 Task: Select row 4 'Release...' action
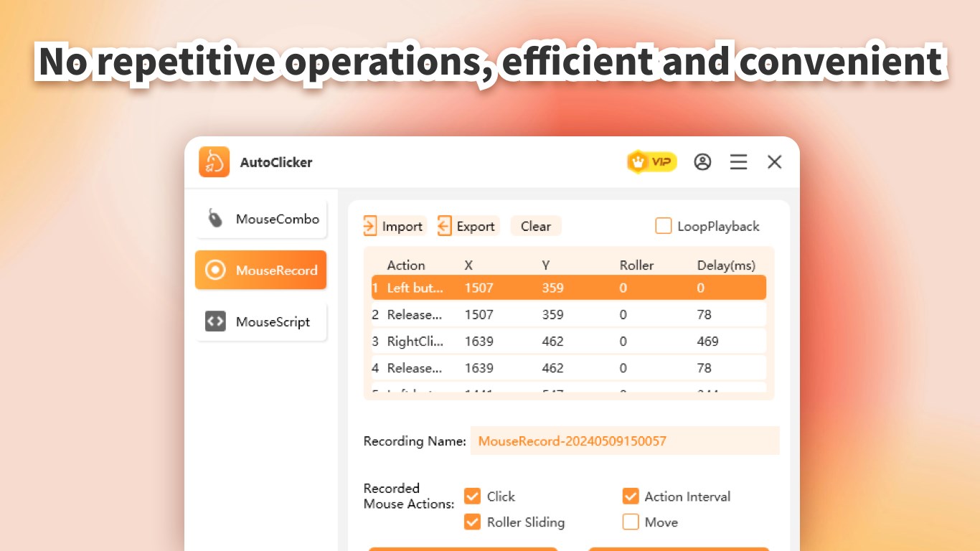click(568, 368)
